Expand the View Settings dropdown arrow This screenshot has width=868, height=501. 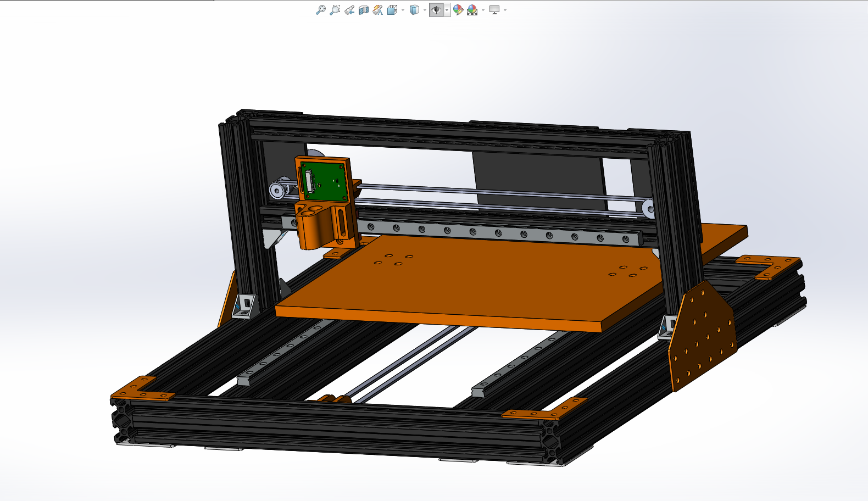505,10
